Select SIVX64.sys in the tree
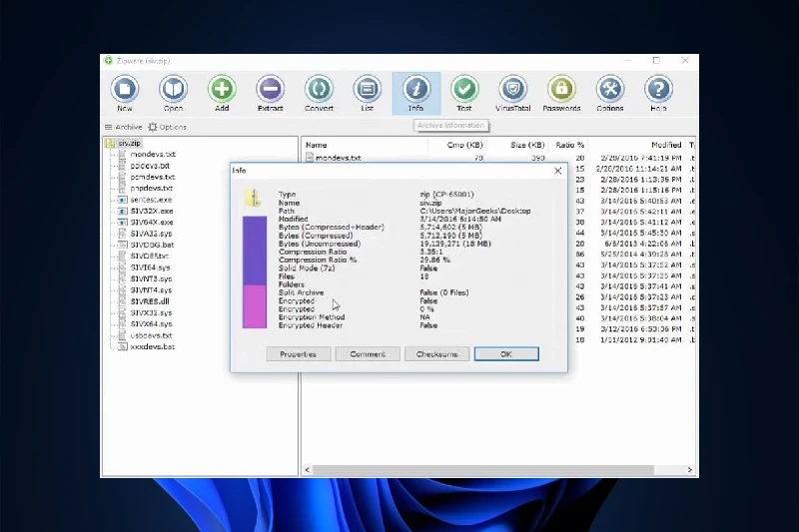 tap(151, 323)
